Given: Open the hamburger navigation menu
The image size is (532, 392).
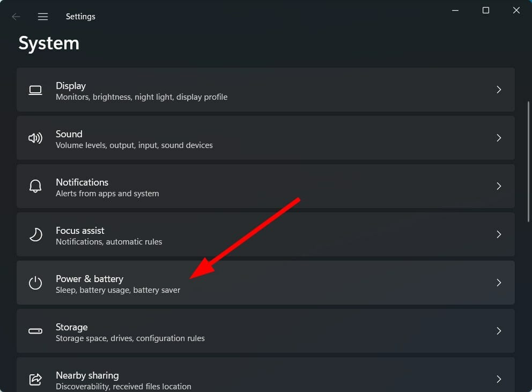Looking at the screenshot, I should (x=42, y=16).
